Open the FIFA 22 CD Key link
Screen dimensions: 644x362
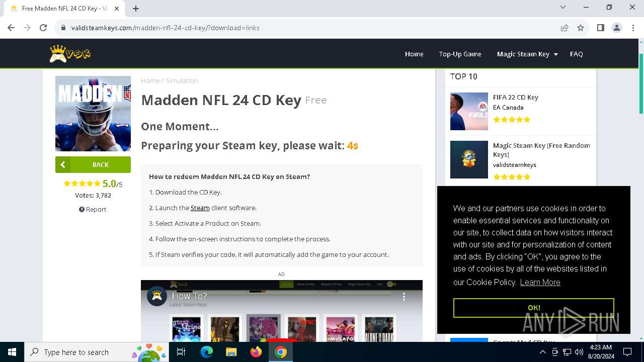516,97
